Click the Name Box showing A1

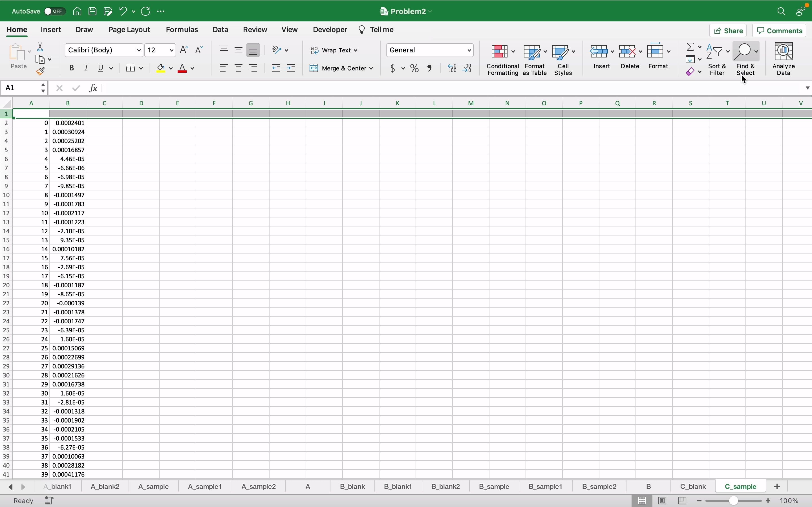click(20, 88)
